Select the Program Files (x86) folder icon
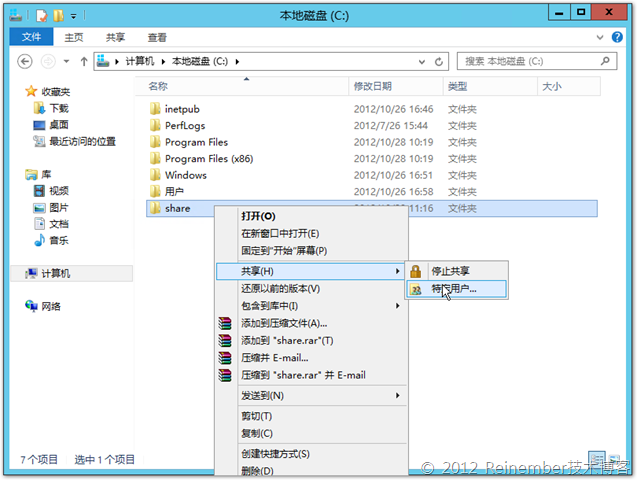This screenshot has height=480, width=637. [x=155, y=158]
